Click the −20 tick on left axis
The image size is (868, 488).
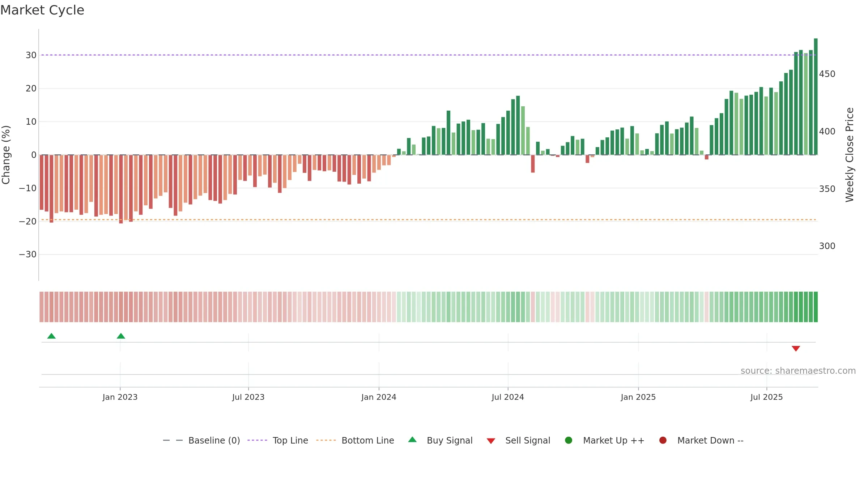pyautogui.click(x=28, y=221)
